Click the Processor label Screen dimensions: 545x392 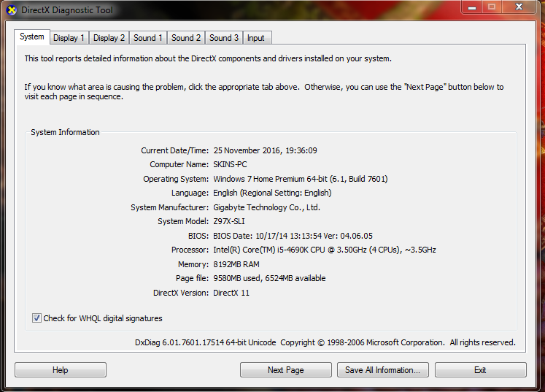coord(190,250)
